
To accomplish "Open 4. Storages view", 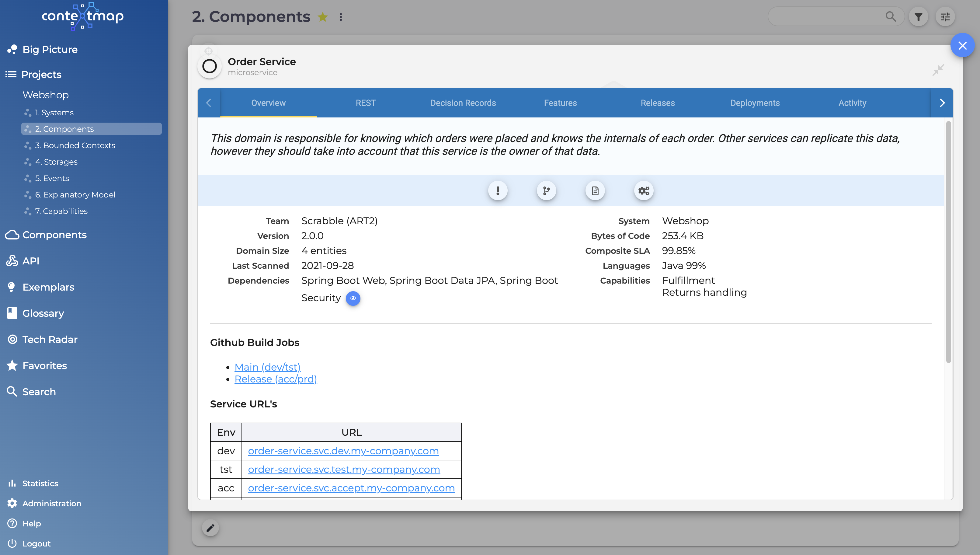I will point(56,162).
